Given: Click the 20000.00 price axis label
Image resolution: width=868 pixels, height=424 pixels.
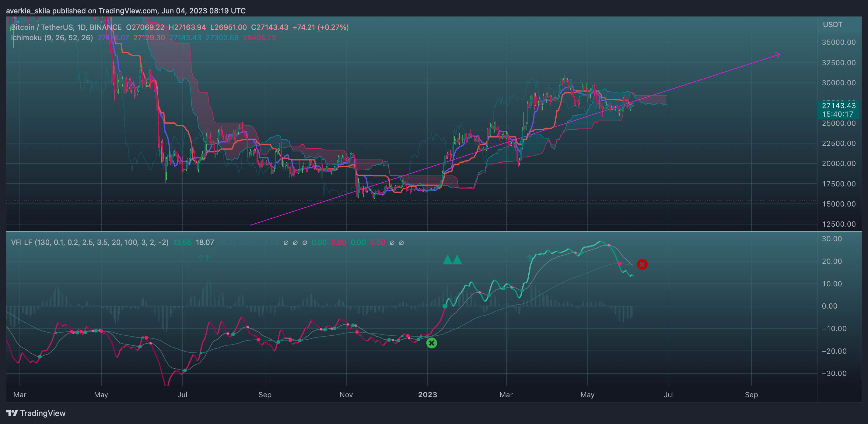Looking at the screenshot, I should point(839,164).
